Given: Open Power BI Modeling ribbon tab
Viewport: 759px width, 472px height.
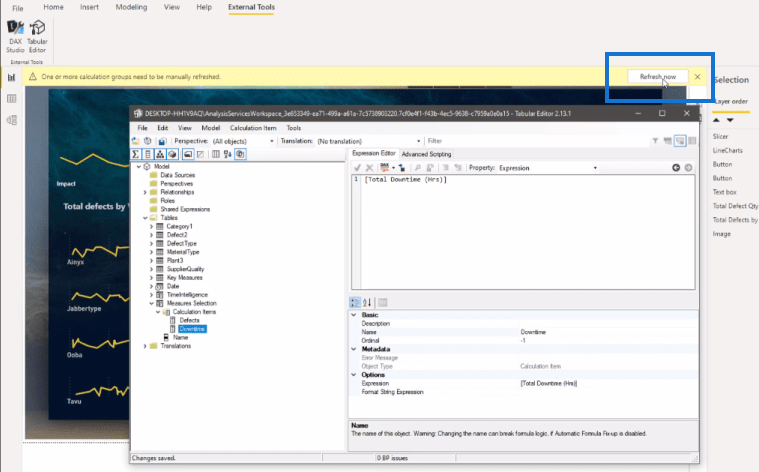Looking at the screenshot, I should (x=131, y=7).
